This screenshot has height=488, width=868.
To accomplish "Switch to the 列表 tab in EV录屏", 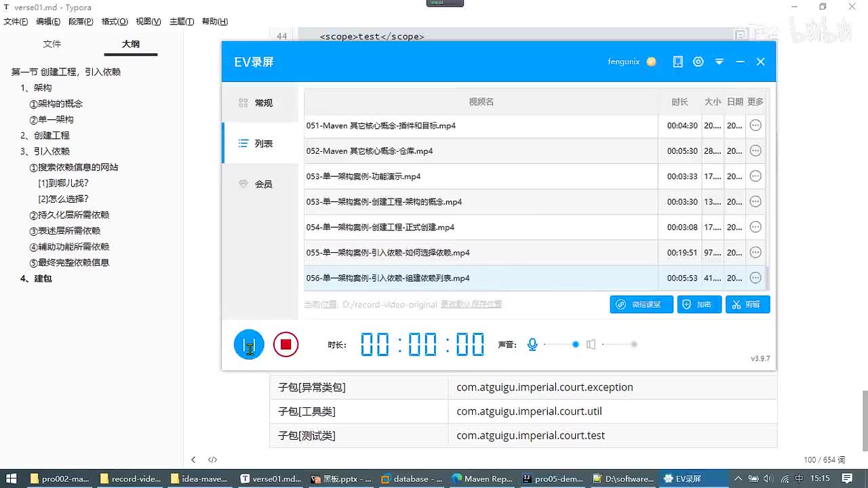I will (x=260, y=144).
